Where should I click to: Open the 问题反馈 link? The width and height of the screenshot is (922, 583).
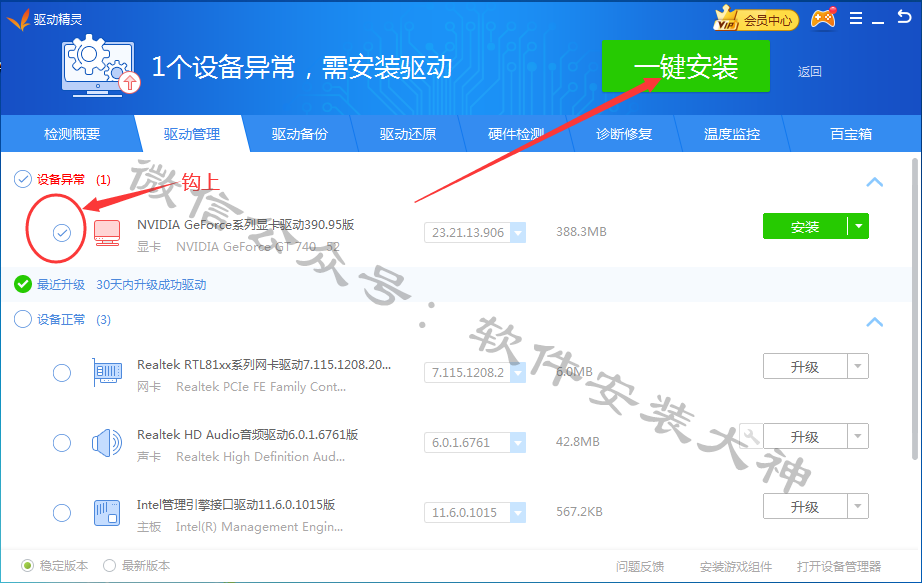click(640, 566)
